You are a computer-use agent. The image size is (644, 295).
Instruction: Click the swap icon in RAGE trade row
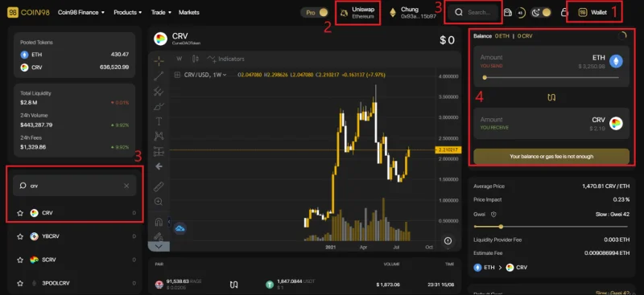click(x=233, y=284)
